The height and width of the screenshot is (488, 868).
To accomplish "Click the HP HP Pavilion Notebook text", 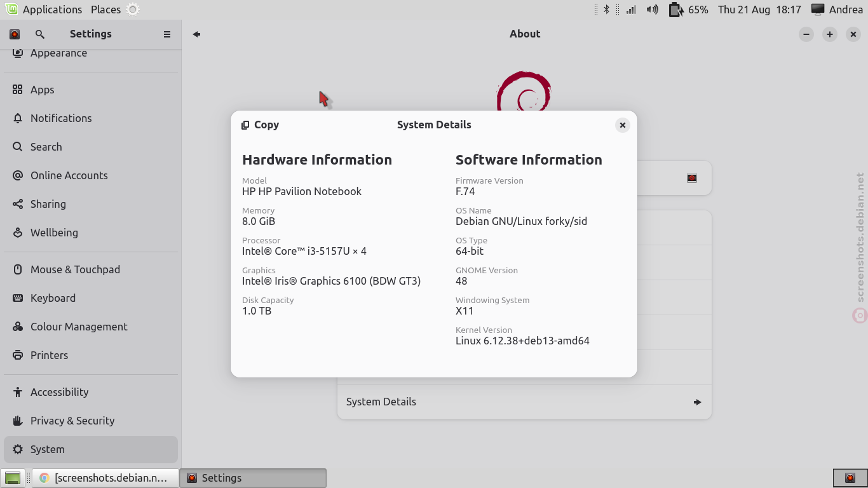I will (x=302, y=191).
